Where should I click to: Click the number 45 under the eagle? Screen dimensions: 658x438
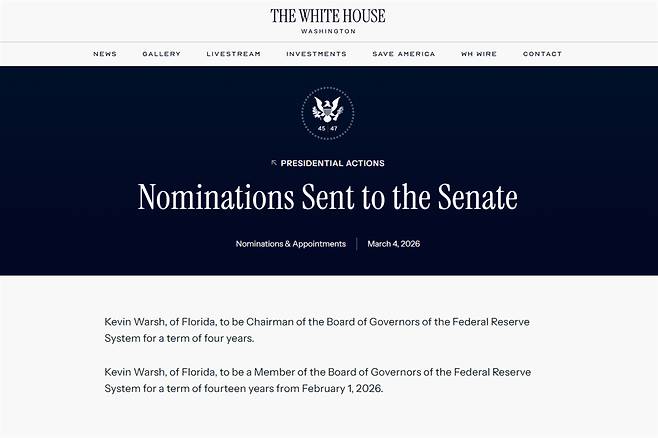pos(322,128)
